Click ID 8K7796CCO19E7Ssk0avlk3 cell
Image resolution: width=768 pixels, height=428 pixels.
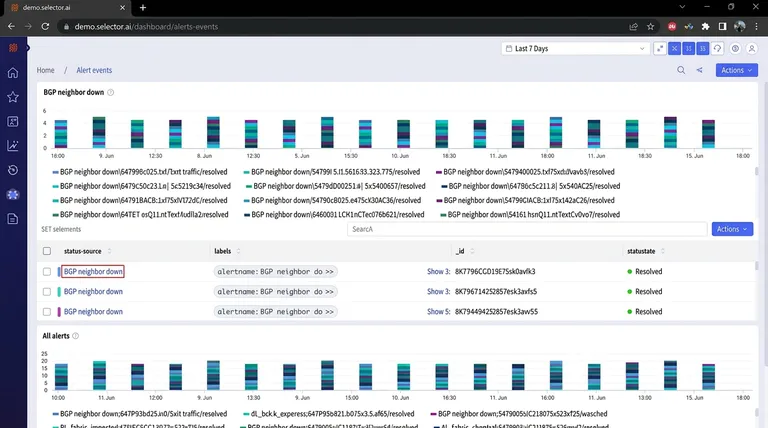495,271
